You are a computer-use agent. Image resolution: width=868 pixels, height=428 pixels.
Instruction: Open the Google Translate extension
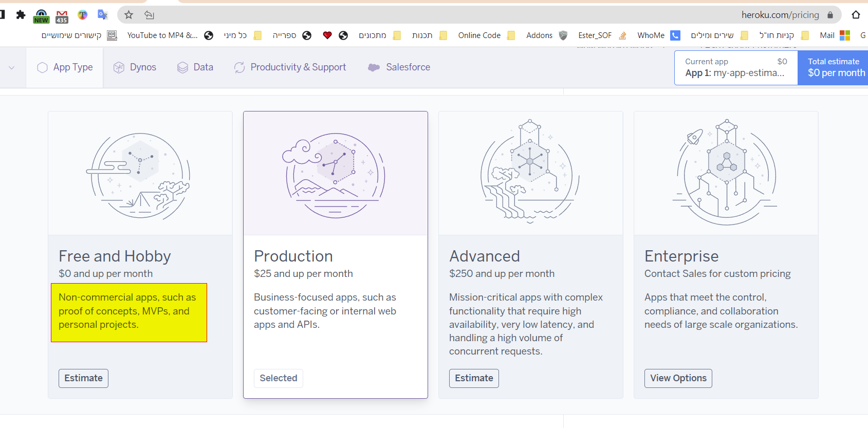tap(103, 15)
